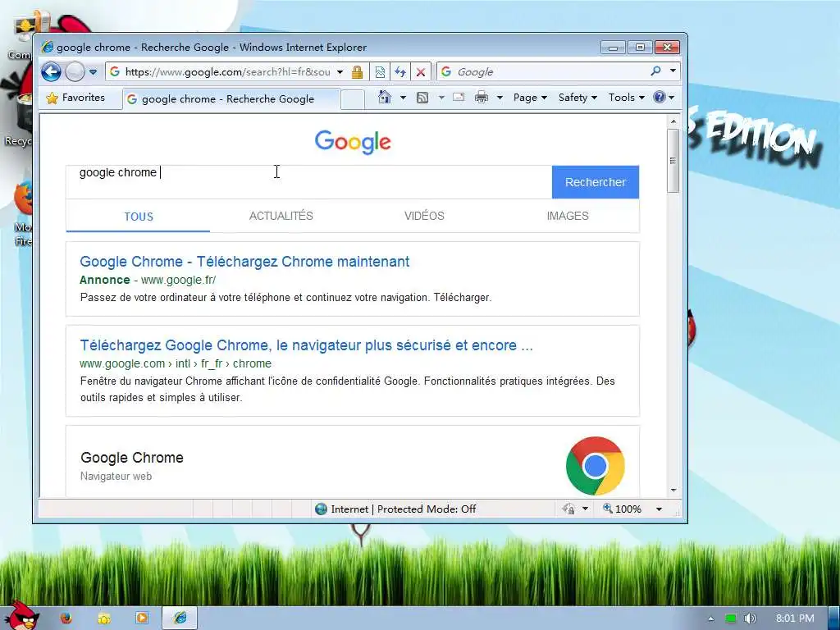Open recent pages dropdown beside Forward button
The height and width of the screenshot is (630, 840).
click(x=94, y=72)
